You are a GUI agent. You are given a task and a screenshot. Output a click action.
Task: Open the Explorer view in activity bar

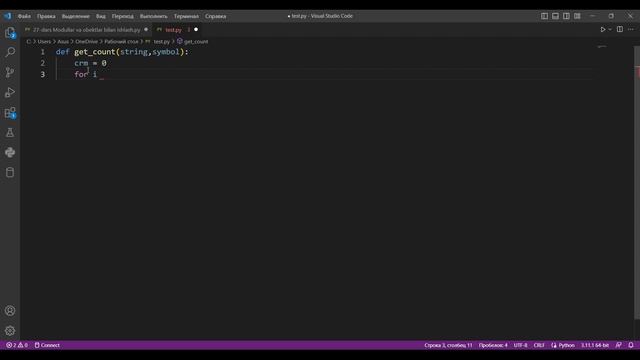[x=10, y=33]
